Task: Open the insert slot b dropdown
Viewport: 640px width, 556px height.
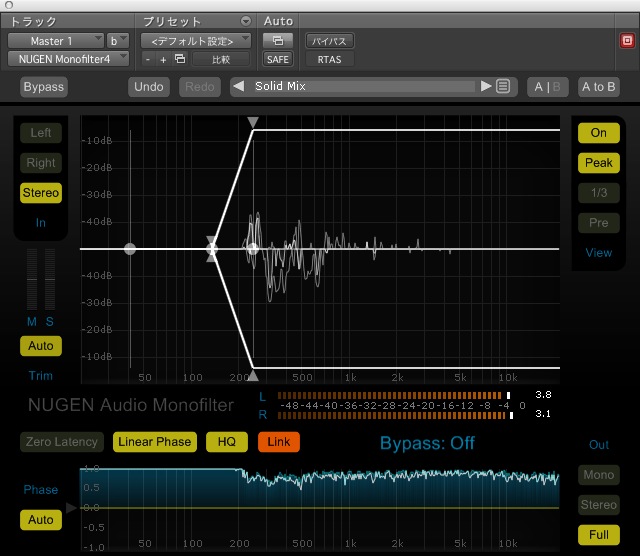Action: coord(118,41)
